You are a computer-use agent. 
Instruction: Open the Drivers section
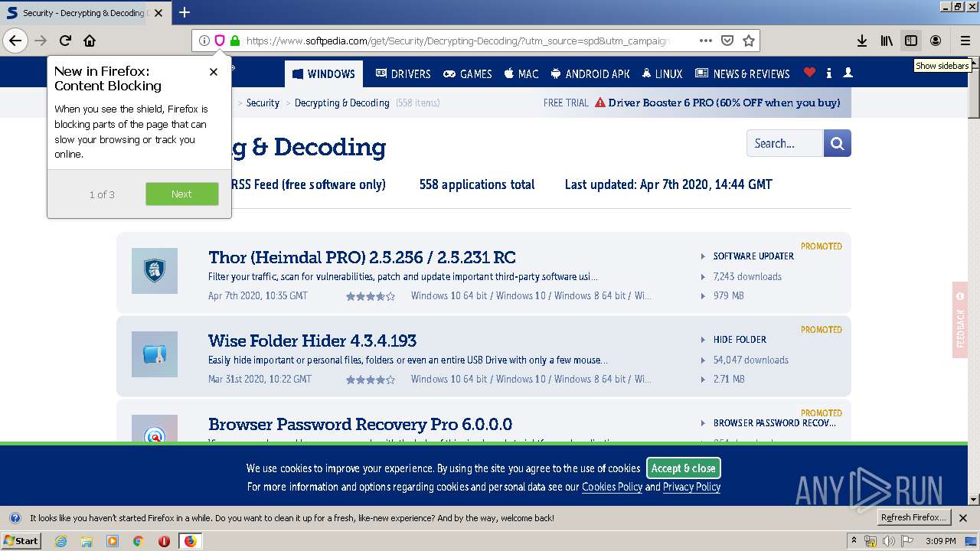click(x=403, y=73)
